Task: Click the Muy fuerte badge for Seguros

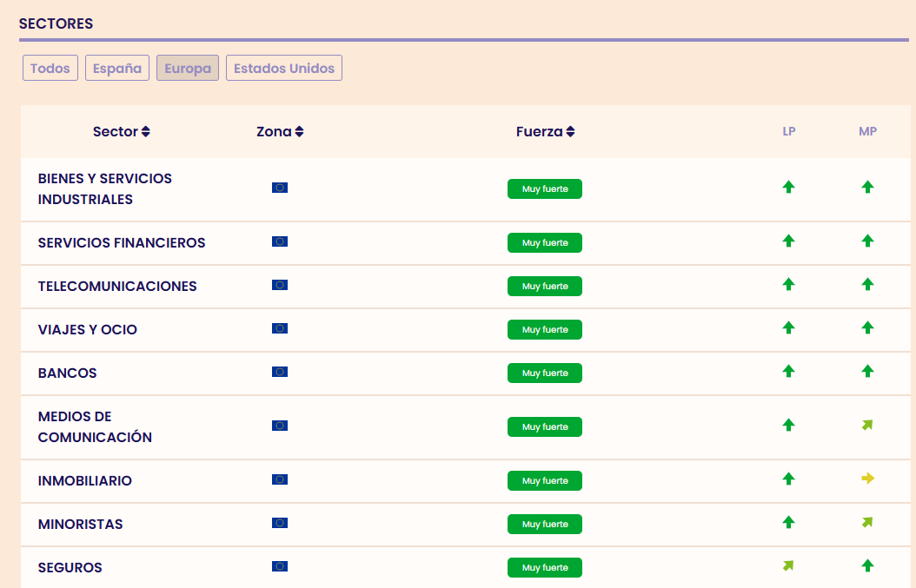Action: [545, 568]
